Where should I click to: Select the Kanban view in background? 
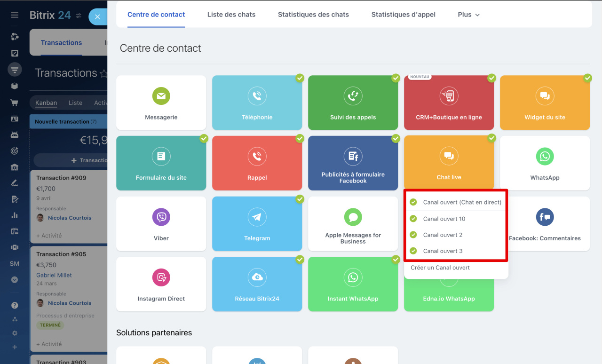pyautogui.click(x=46, y=103)
